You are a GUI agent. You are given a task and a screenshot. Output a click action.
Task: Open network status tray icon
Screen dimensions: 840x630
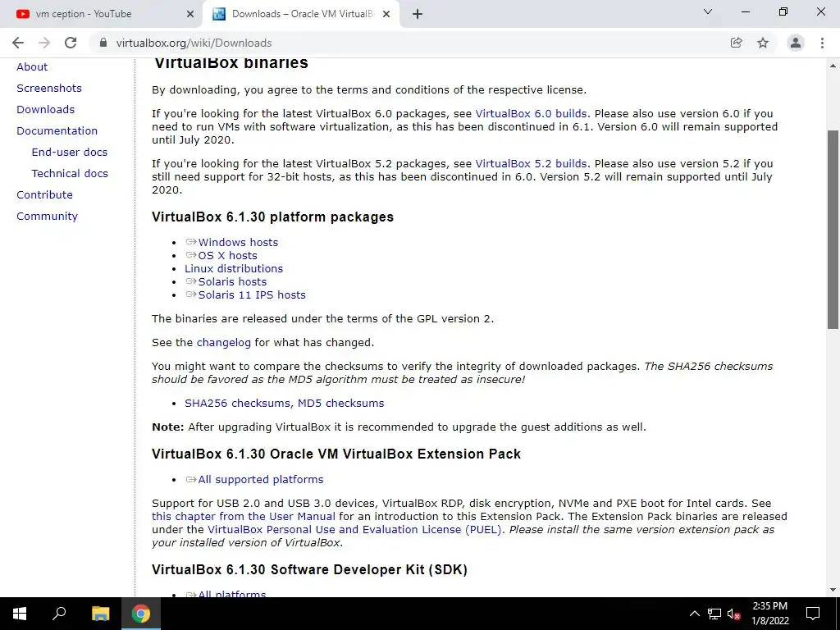[x=714, y=614]
